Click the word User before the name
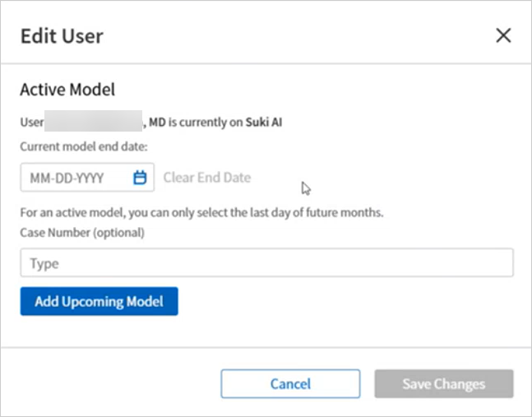532x417 pixels. pos(31,123)
